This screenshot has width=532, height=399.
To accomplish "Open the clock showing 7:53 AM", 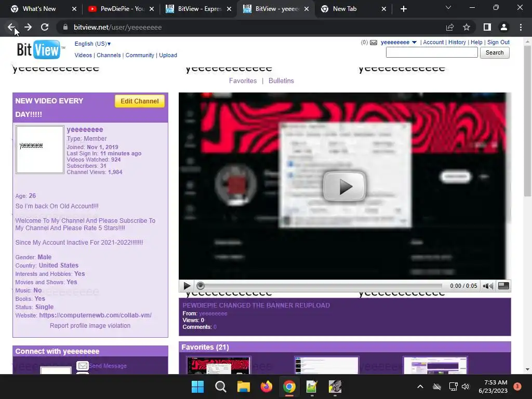I will click(x=493, y=387).
